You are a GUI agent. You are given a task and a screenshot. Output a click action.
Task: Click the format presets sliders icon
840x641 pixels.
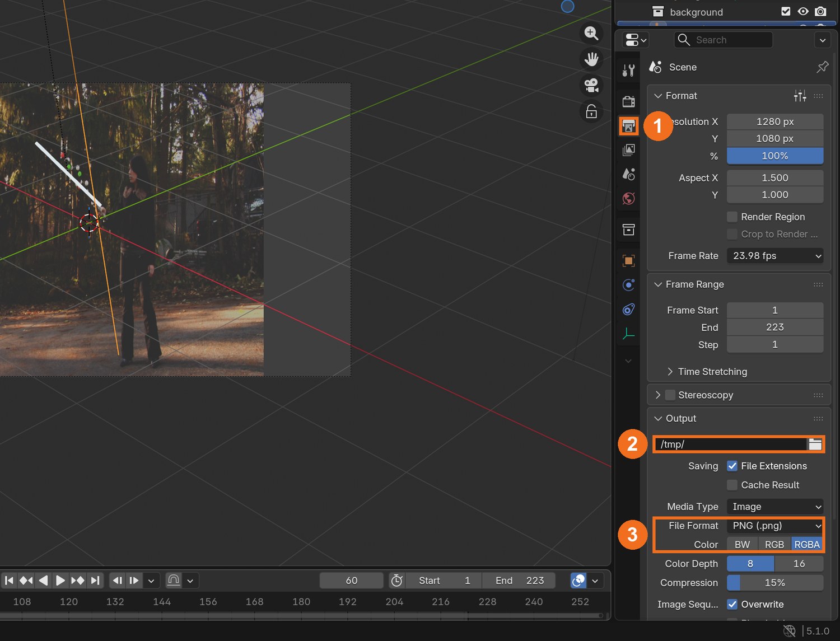pos(800,96)
